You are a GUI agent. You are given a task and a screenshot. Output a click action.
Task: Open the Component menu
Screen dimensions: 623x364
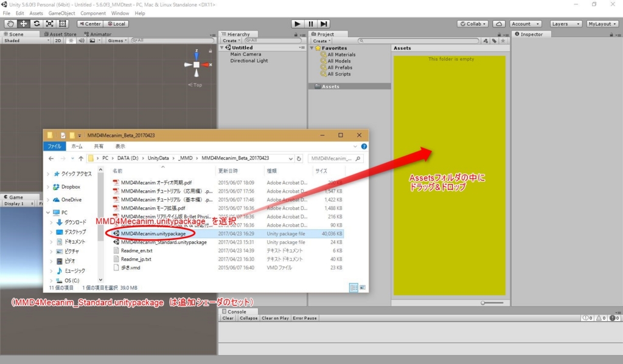[x=93, y=13]
